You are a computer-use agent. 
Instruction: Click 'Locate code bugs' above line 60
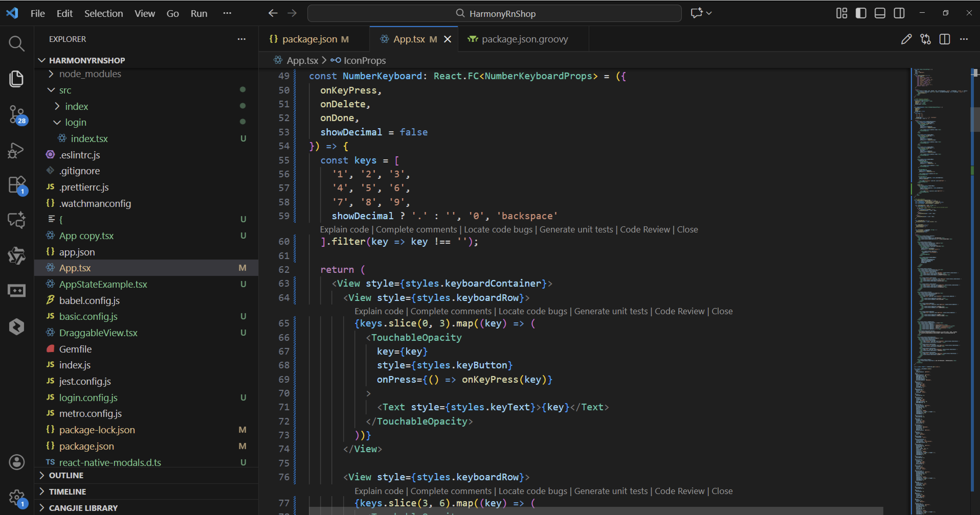498,230
